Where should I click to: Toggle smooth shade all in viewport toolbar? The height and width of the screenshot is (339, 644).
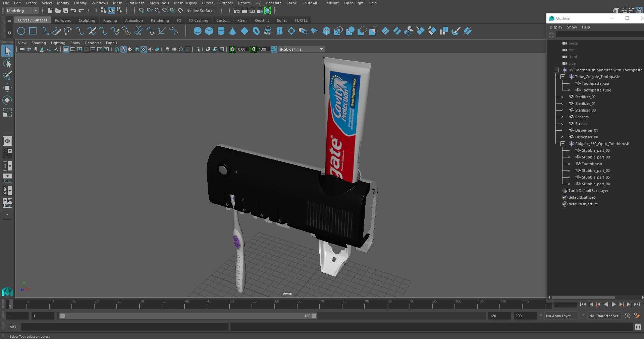point(123,49)
